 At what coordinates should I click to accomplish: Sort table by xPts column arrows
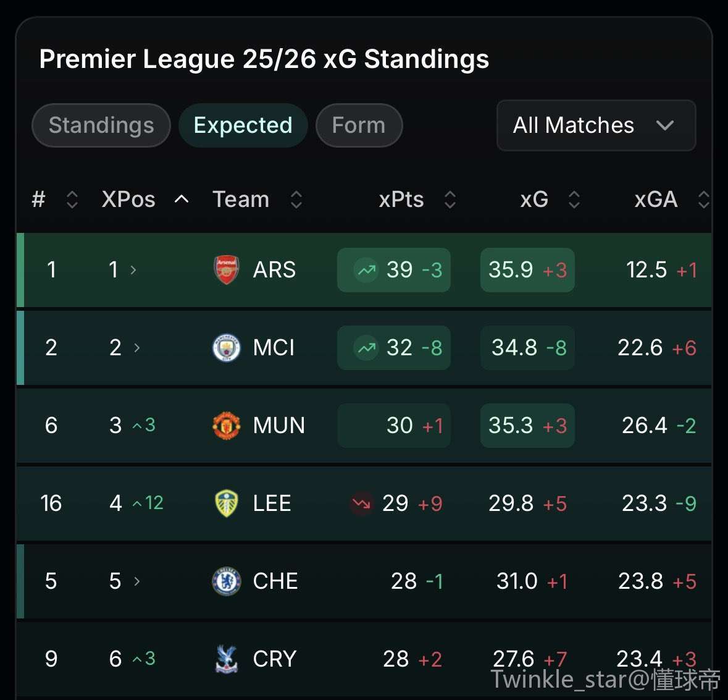[450, 200]
